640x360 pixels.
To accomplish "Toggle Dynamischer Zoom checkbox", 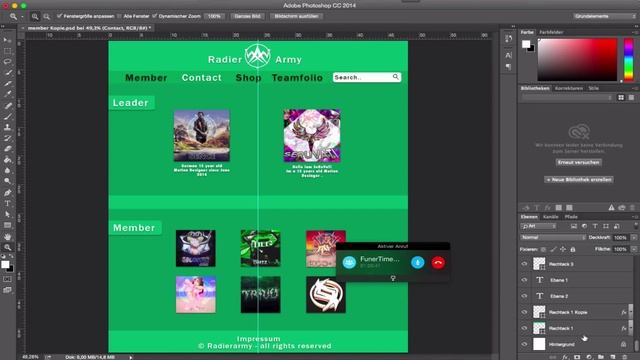I will 154,16.
